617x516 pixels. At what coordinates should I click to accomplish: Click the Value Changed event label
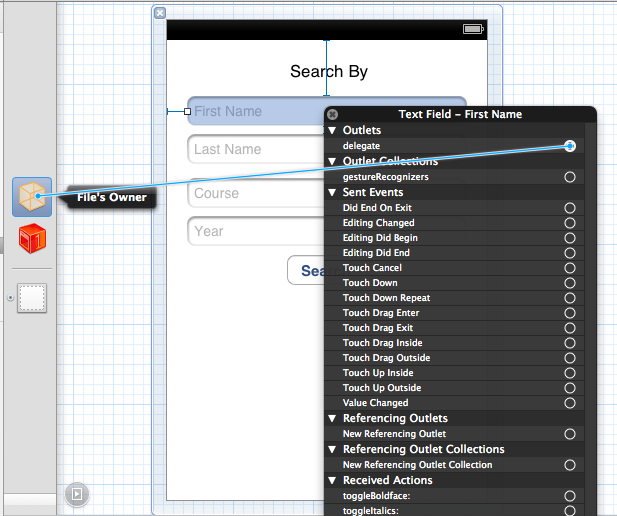coord(375,403)
